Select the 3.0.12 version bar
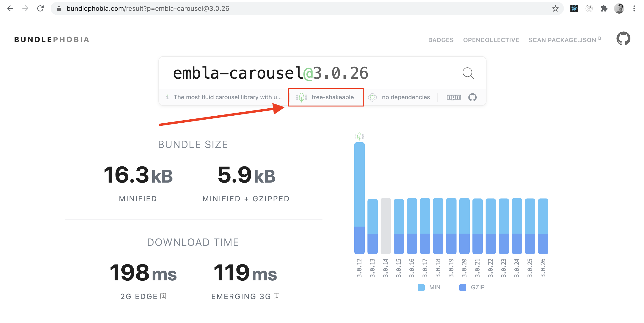Image resolution: width=644 pixels, height=323 pixels. click(x=359, y=198)
